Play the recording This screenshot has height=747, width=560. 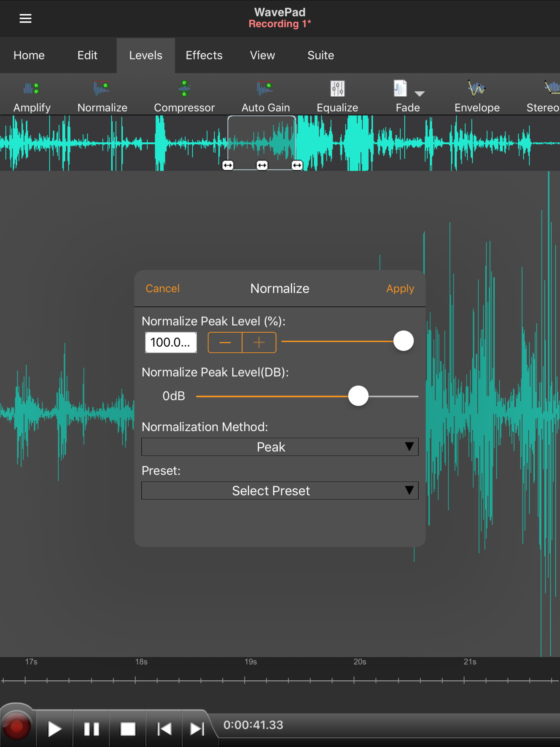[54, 730]
